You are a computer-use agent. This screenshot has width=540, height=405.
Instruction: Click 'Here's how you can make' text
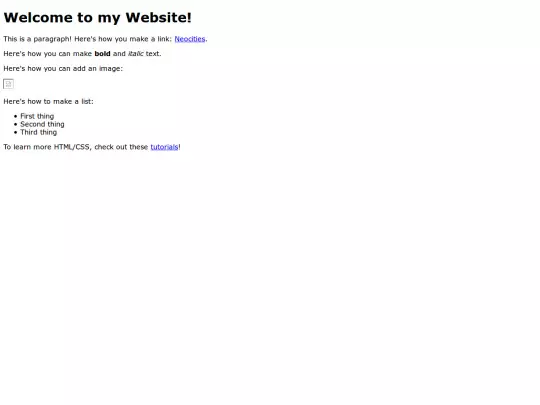(48, 54)
